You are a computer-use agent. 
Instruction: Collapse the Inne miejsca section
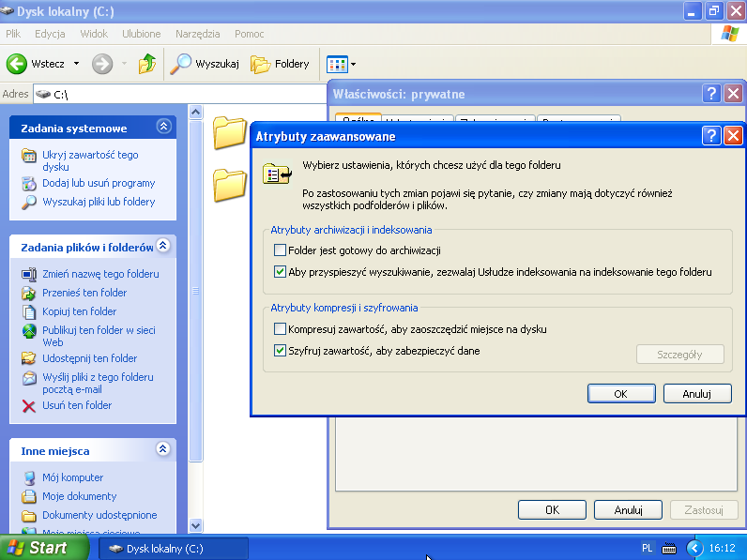point(164,449)
